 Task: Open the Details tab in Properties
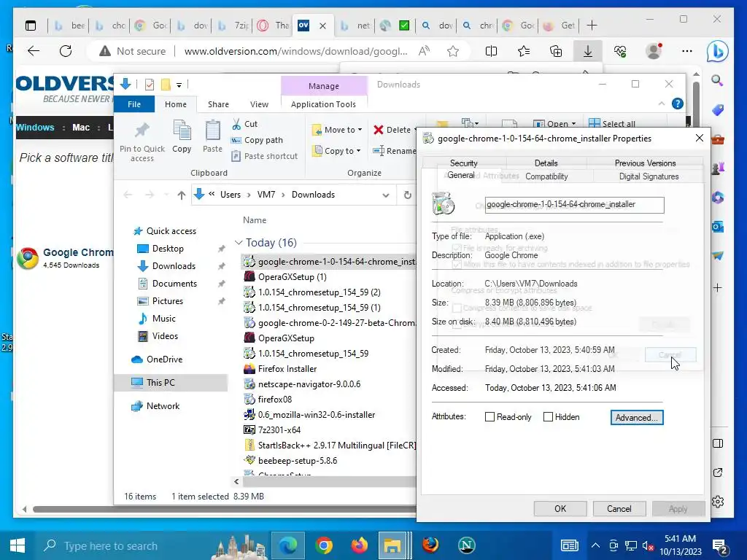[x=546, y=163]
